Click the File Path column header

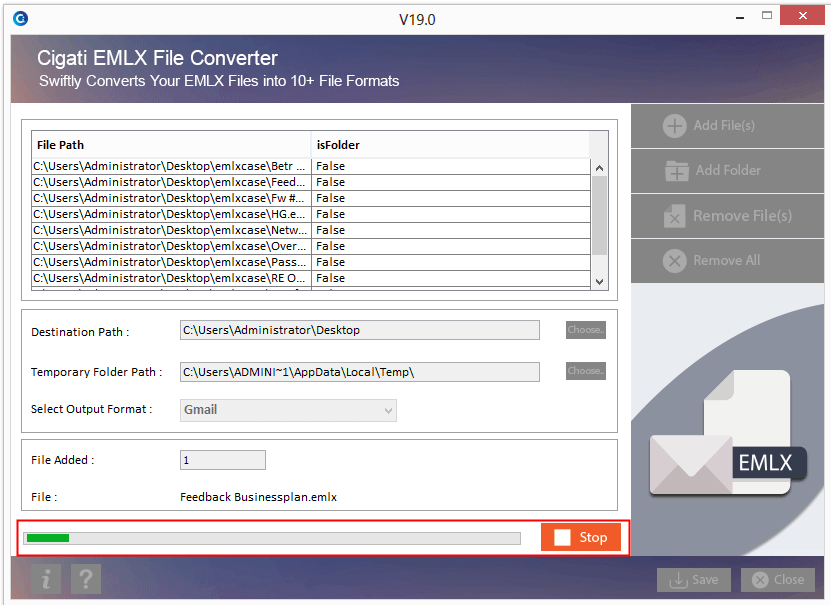click(x=171, y=145)
